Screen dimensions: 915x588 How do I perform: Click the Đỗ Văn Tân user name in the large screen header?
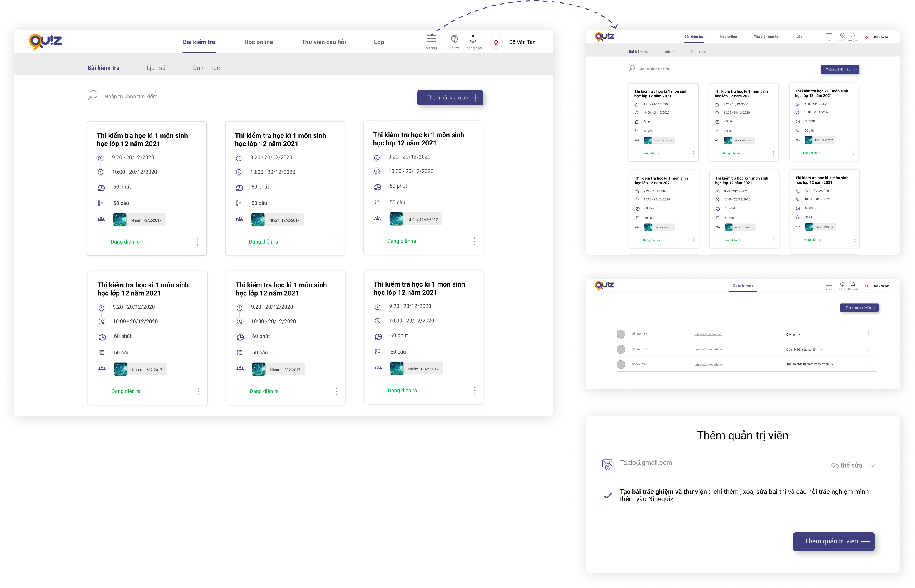522,42
